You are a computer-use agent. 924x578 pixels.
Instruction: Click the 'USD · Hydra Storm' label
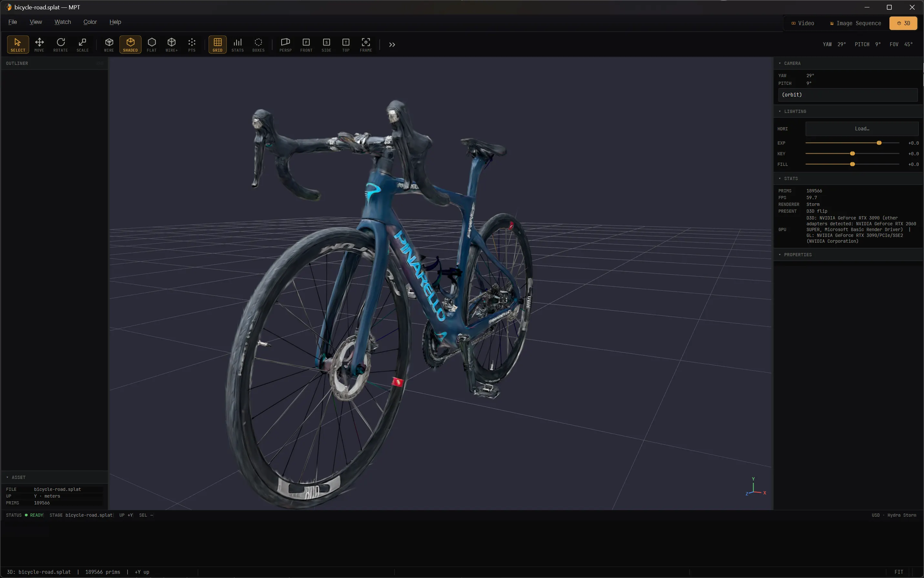click(x=894, y=515)
